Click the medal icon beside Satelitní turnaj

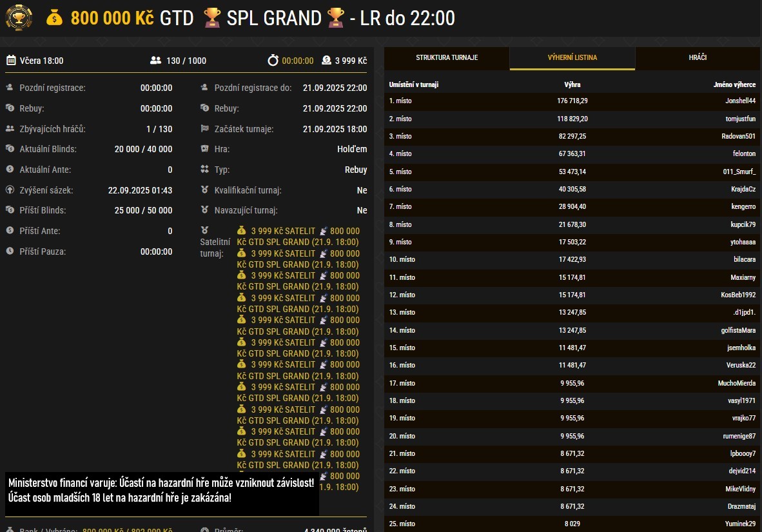coord(204,230)
